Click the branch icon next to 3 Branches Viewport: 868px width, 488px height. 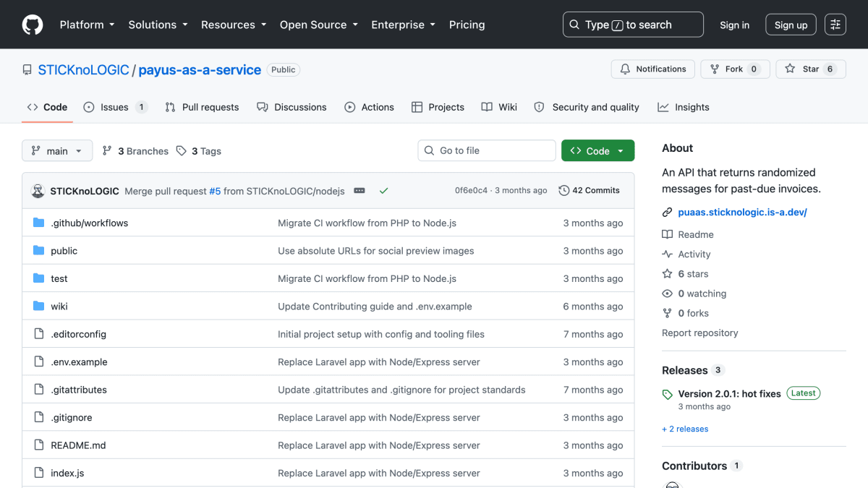click(x=107, y=151)
